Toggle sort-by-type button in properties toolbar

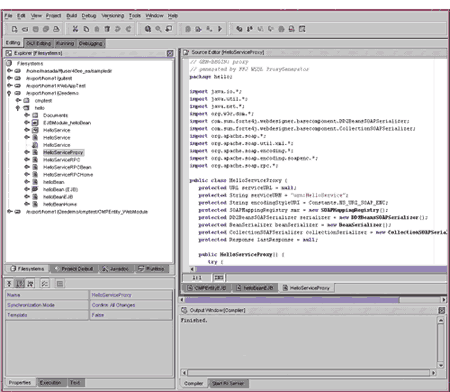pyautogui.click(x=30, y=284)
